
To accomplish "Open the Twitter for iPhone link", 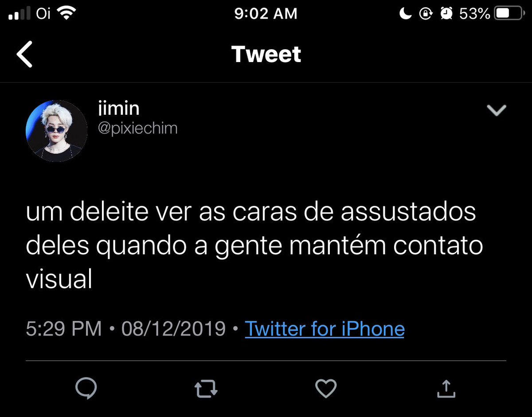I will click(x=325, y=329).
